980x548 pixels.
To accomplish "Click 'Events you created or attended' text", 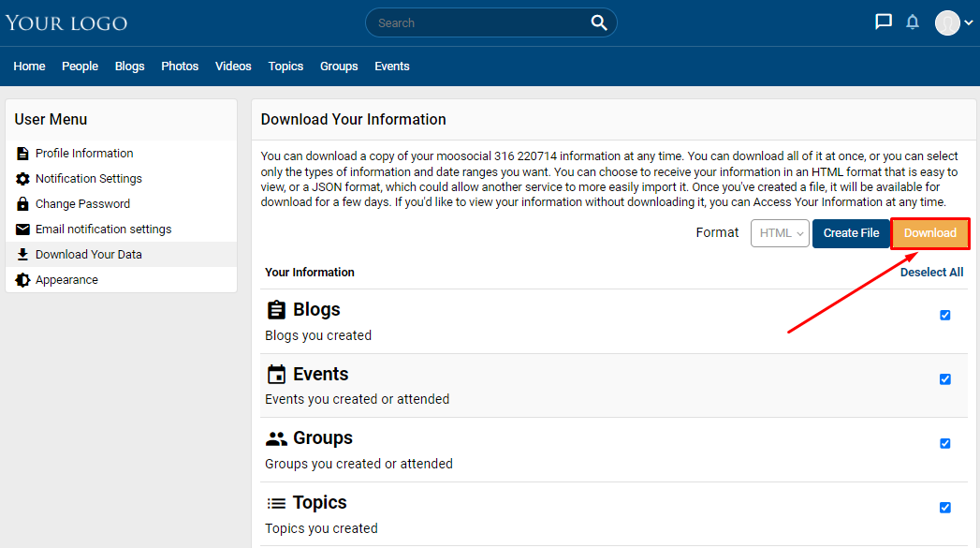I will pos(357,399).
